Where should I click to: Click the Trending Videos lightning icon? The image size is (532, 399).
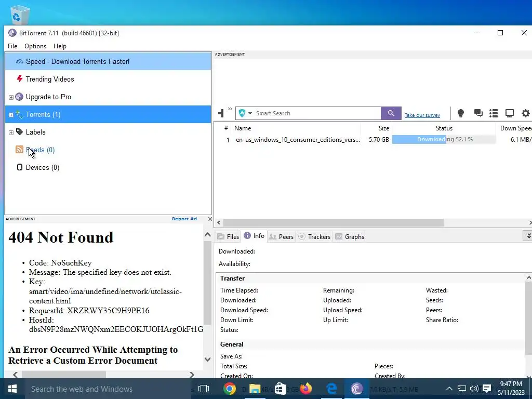click(20, 79)
